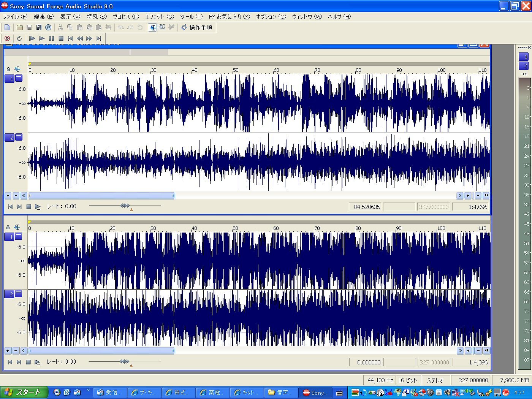The height and width of the screenshot is (399, 532).
Task: Click the scrub rate slider in the lower window
Action: (124, 361)
